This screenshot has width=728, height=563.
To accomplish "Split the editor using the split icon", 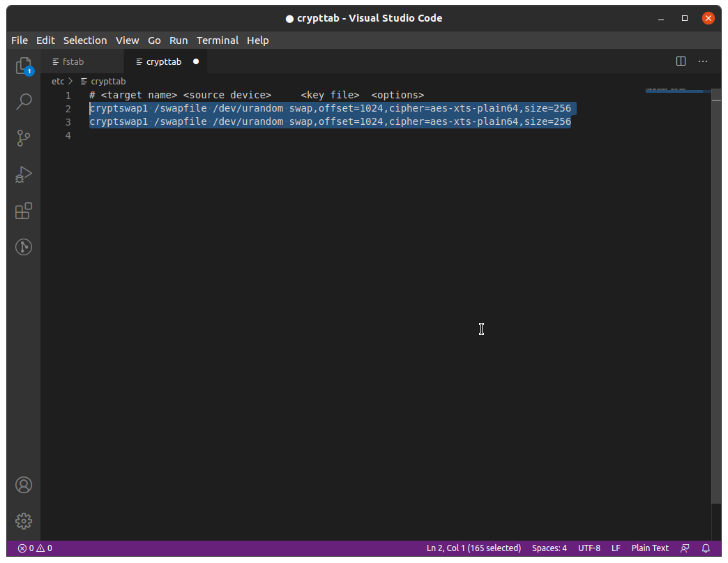I will pos(680,61).
